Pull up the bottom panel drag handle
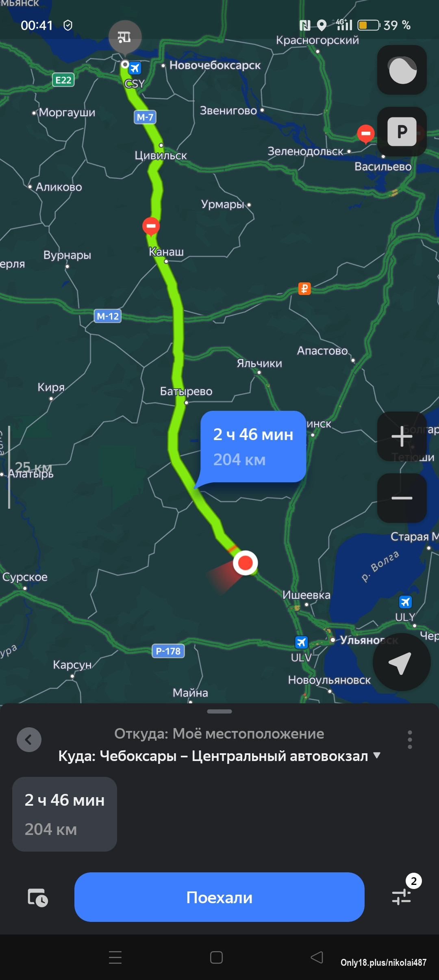 click(x=219, y=711)
